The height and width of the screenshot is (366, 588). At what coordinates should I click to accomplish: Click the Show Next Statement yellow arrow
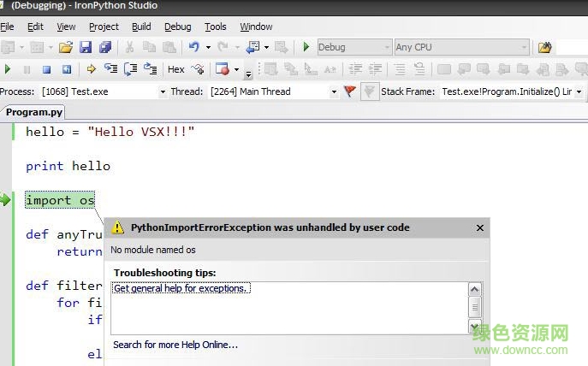pos(91,69)
